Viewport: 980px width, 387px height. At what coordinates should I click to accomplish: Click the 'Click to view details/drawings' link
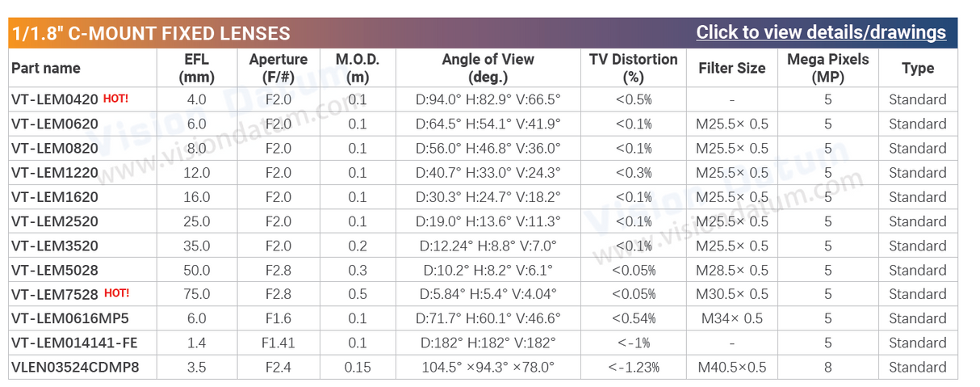pos(820,32)
